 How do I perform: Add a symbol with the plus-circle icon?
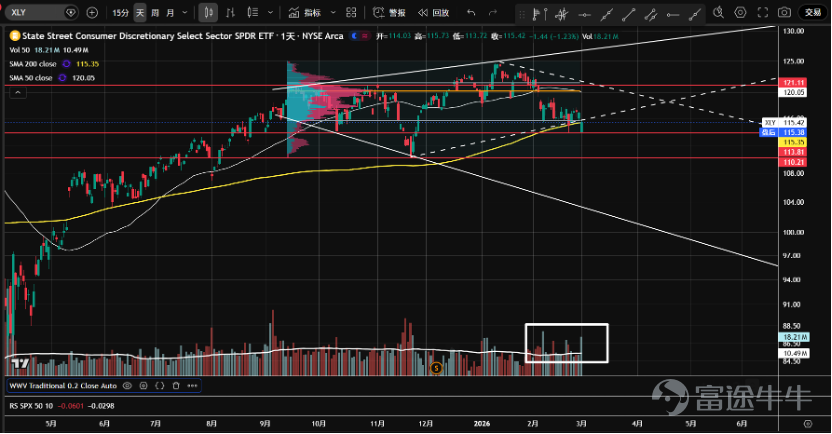click(x=92, y=12)
